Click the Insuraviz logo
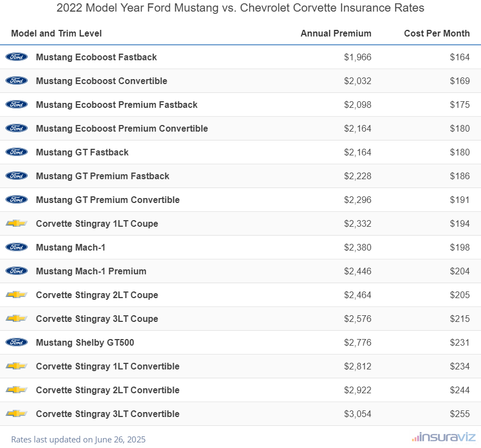Screen dimensions: 481x448 (443, 437)
